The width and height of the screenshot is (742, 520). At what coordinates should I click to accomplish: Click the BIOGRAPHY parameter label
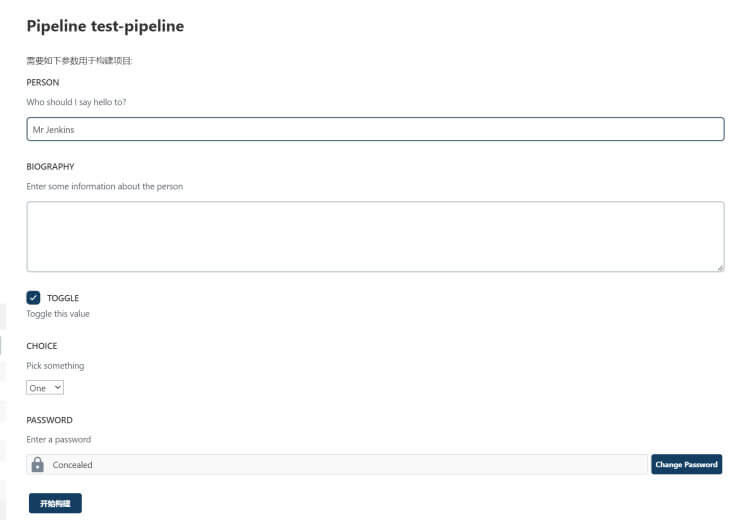50,167
